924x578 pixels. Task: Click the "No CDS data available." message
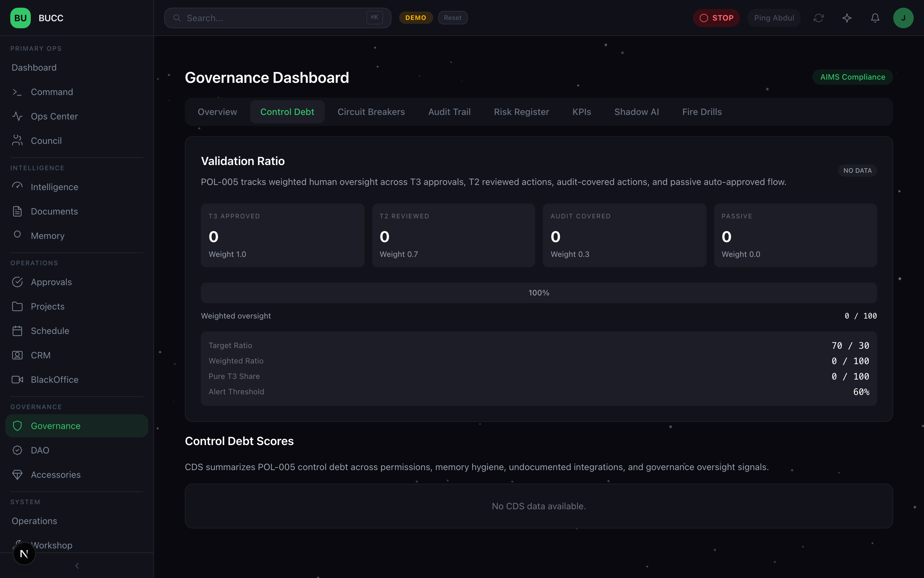pos(539,506)
